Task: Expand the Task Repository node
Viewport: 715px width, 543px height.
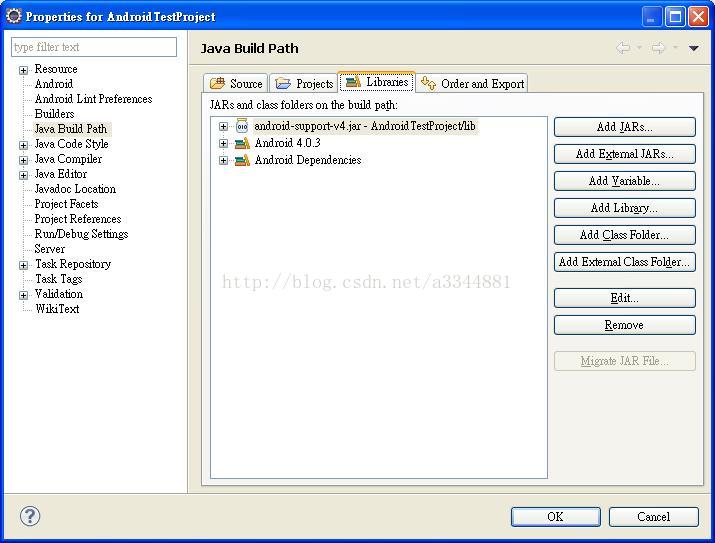Action: click(23, 265)
